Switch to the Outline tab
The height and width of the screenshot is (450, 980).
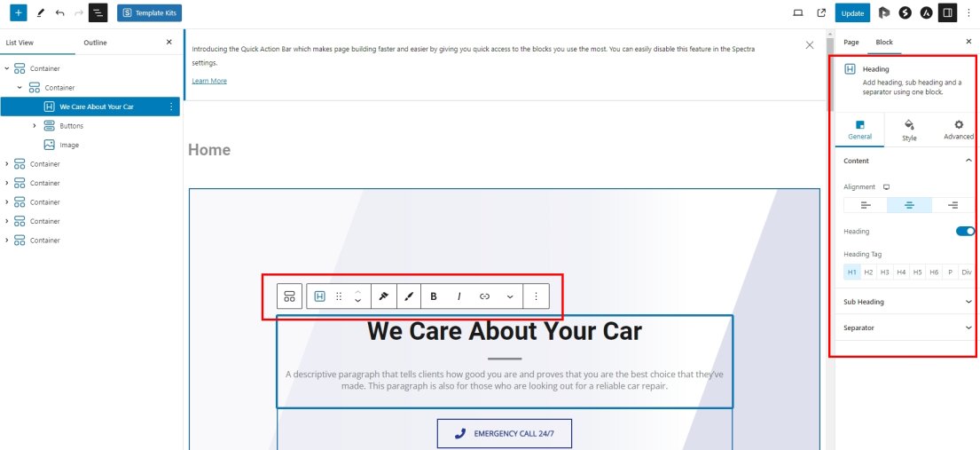click(x=96, y=43)
